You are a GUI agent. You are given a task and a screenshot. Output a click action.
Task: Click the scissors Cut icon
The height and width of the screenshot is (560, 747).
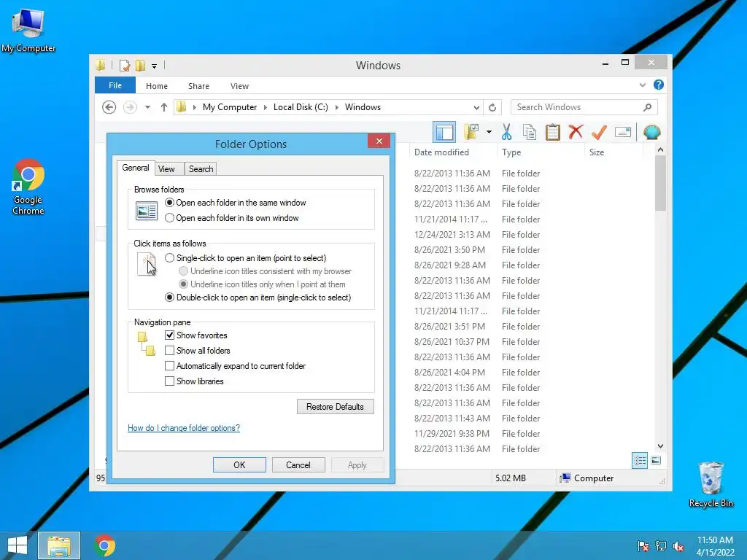[506, 132]
